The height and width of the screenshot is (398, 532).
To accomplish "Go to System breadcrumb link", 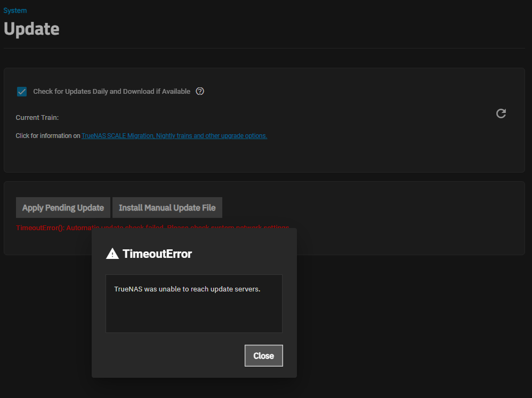I will point(15,11).
